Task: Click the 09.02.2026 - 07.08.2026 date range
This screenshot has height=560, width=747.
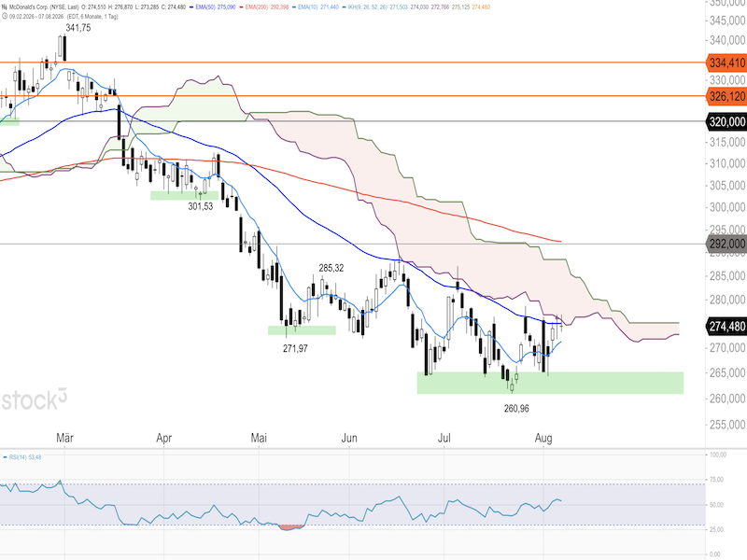Action: click(x=36, y=16)
